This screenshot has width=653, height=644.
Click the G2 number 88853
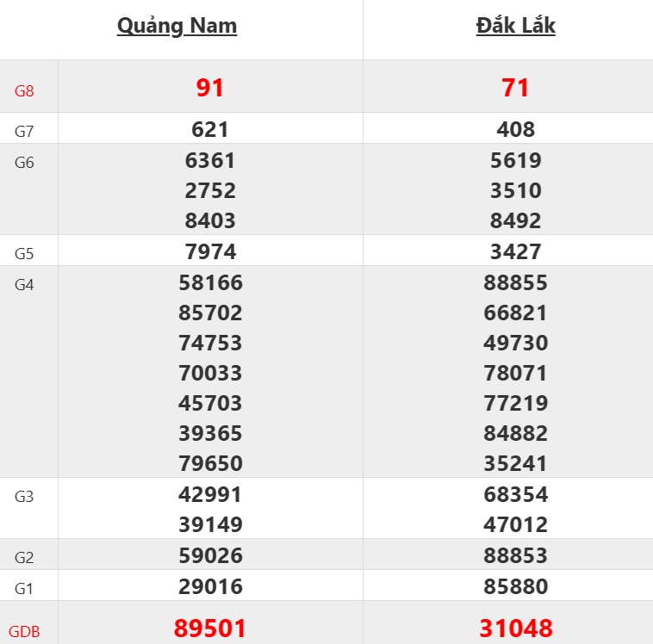[515, 555]
